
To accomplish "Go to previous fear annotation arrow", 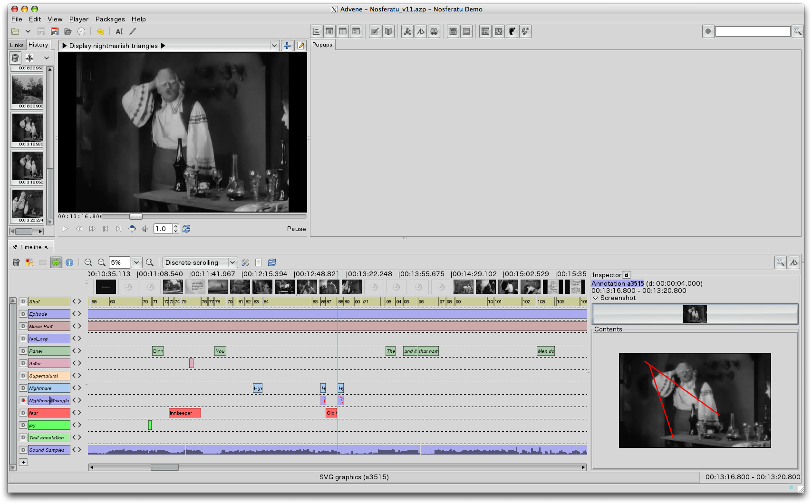I will [x=74, y=413].
